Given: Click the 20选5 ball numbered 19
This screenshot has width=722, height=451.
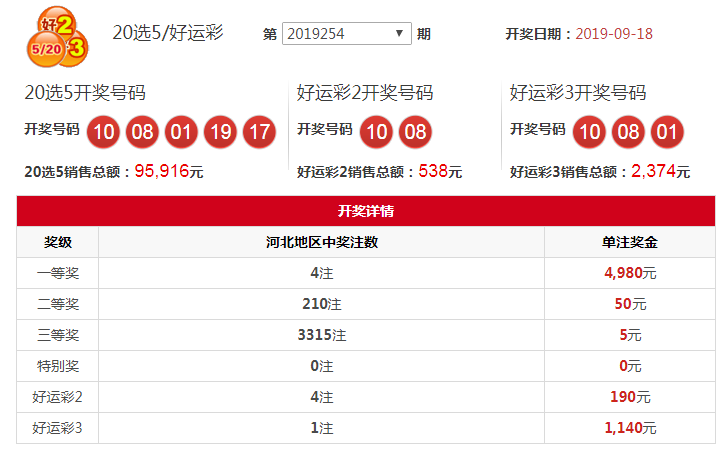Looking at the screenshot, I should (x=221, y=132).
